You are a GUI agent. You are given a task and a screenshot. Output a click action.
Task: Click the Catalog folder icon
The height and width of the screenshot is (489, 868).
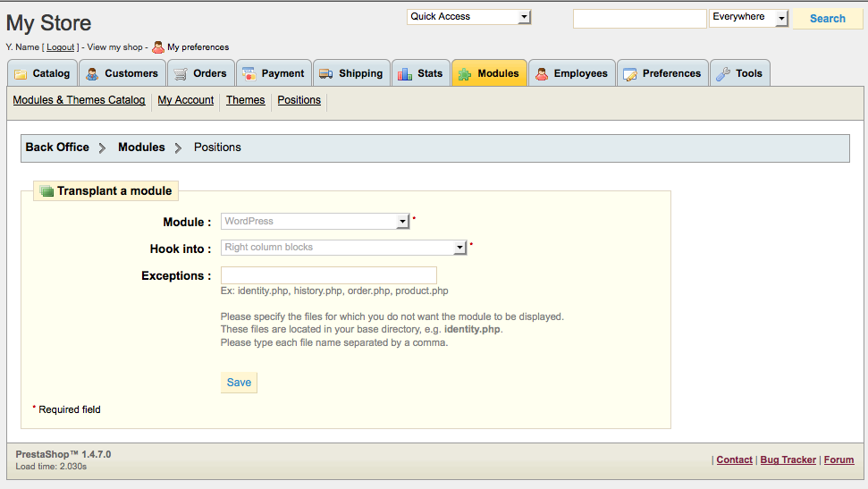pyautogui.click(x=21, y=74)
